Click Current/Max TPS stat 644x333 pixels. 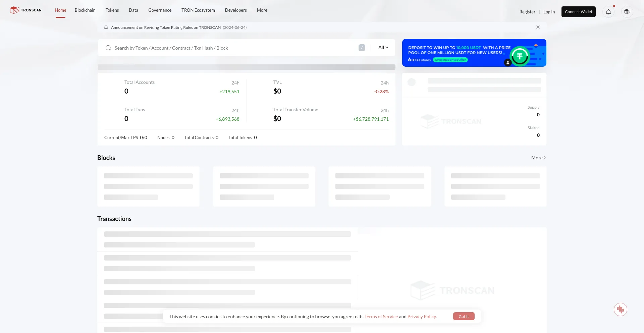(x=126, y=137)
